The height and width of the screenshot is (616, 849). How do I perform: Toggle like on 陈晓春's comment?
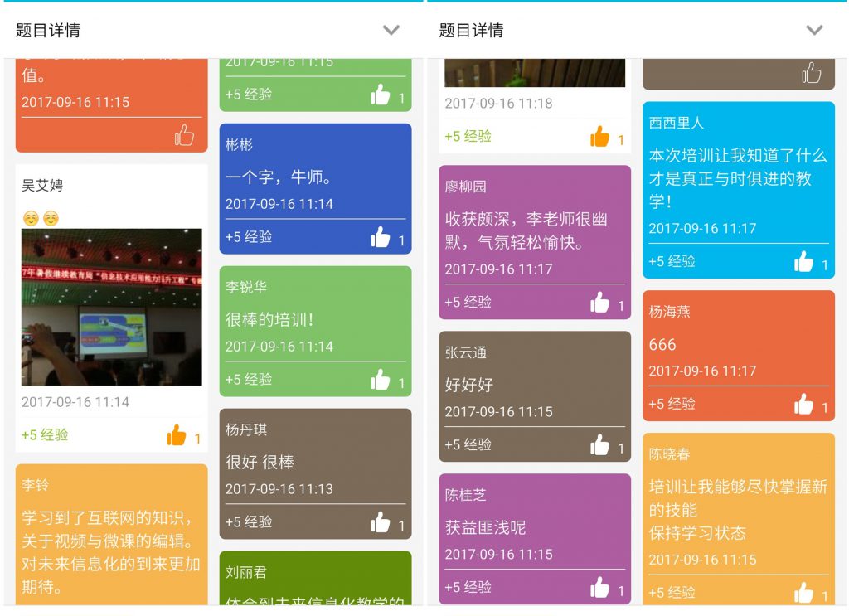click(803, 593)
